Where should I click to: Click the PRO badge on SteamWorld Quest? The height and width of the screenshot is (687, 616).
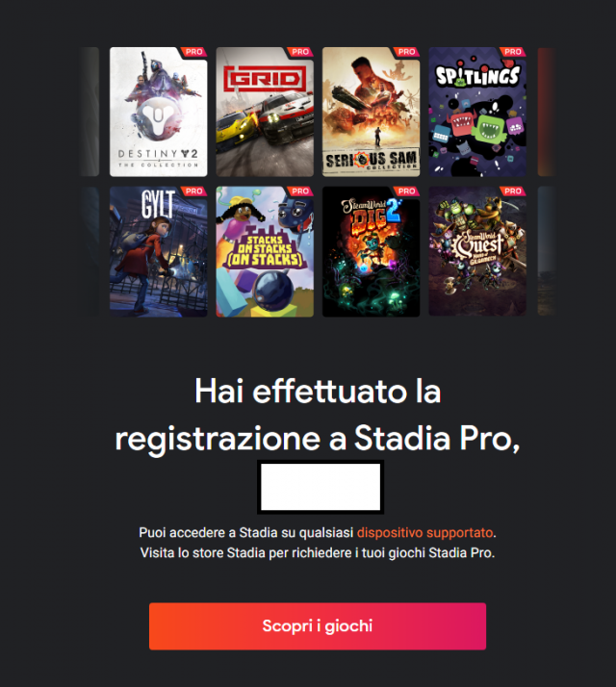513,191
